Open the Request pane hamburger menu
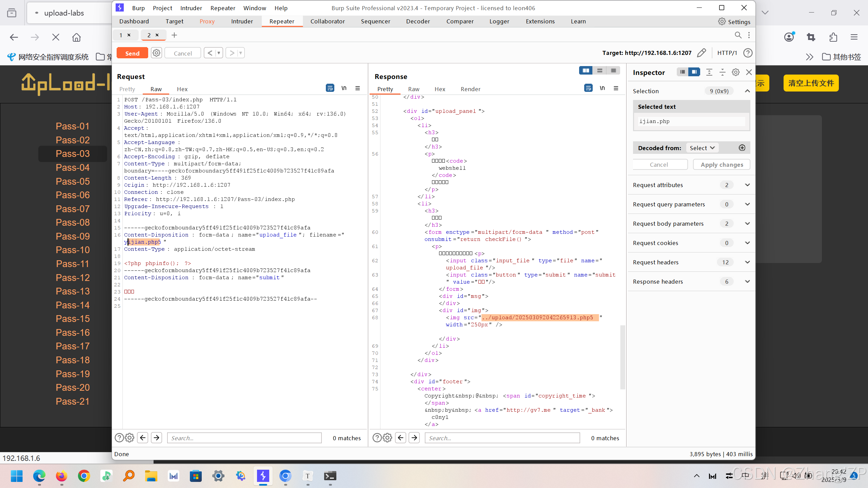 (357, 88)
